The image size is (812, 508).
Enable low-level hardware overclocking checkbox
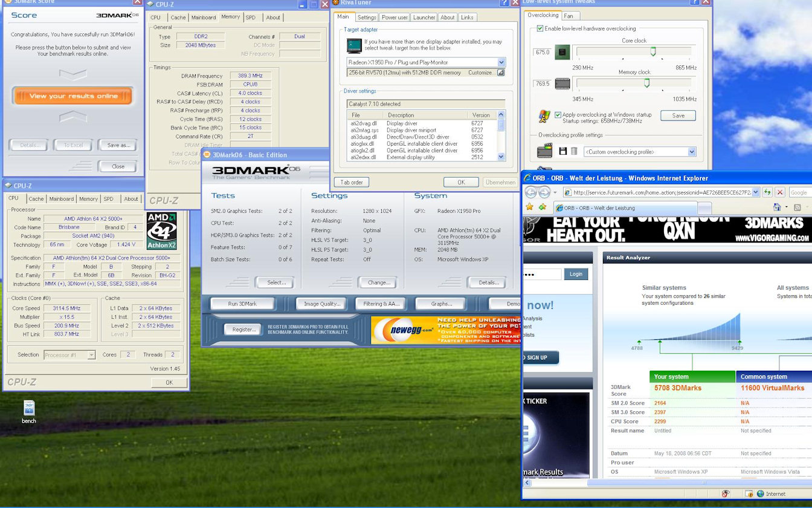click(540, 28)
